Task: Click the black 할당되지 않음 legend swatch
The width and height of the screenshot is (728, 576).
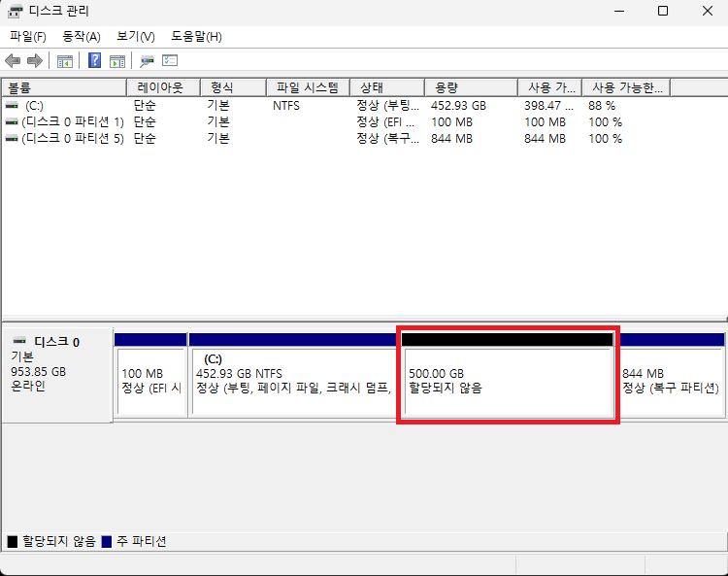Action: (13, 542)
